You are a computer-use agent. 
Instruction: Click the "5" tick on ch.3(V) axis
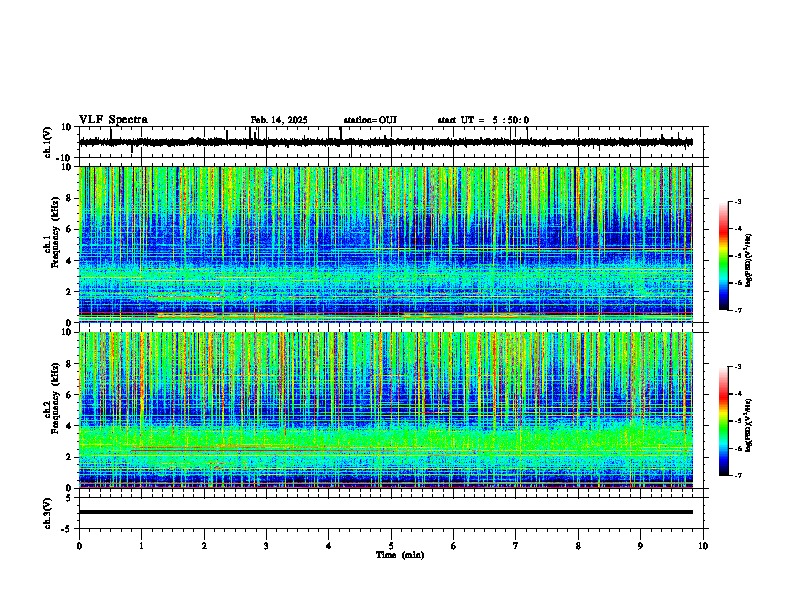[70, 498]
